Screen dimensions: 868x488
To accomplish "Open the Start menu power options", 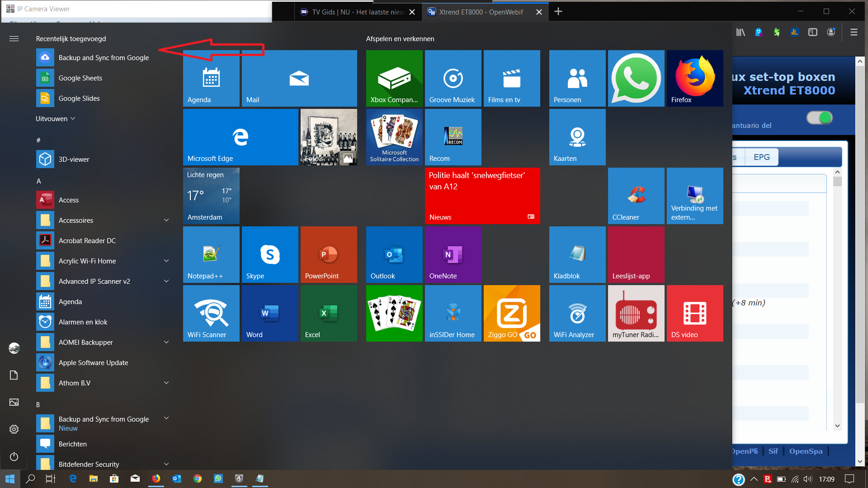I will pos(14,456).
